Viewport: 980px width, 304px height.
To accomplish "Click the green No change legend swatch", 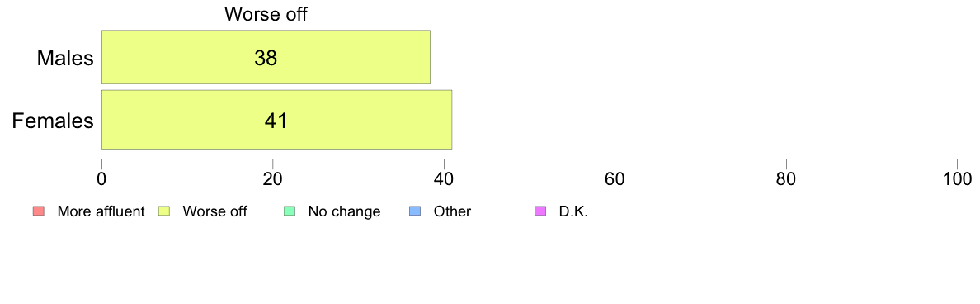I will (290, 211).
